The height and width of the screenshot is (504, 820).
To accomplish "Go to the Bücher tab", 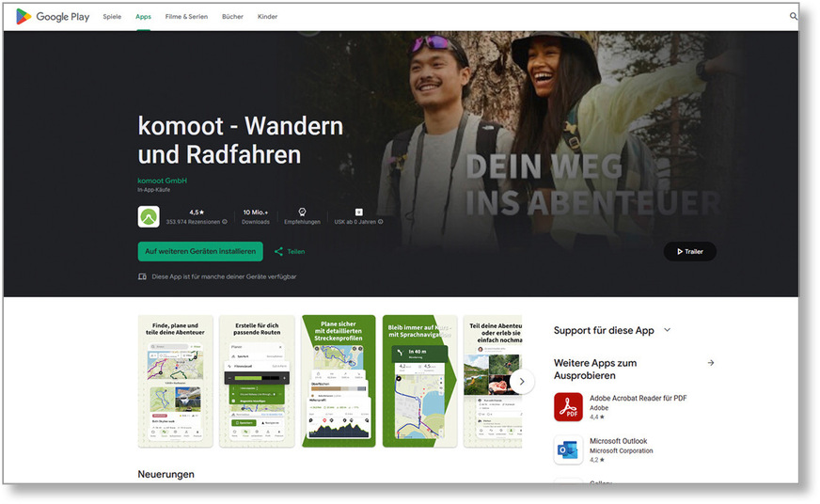I will coord(232,16).
